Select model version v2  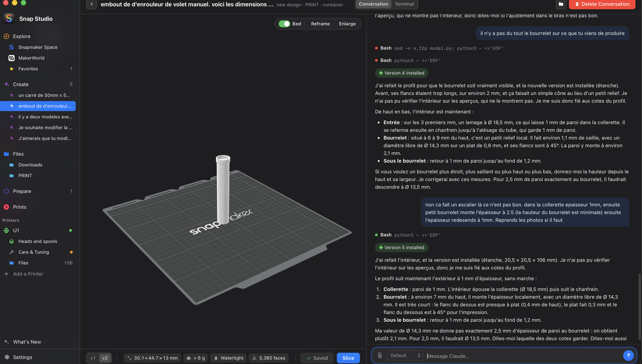105,358
